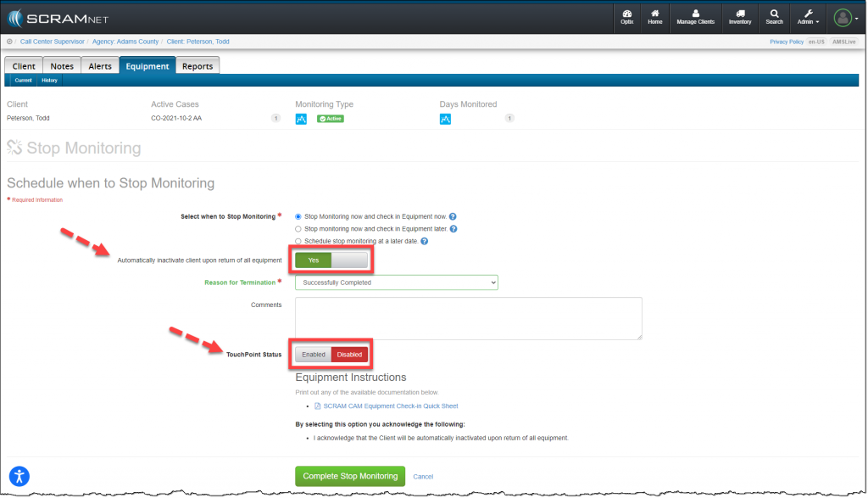
Task: Open the Reason for Termination dropdown
Action: click(x=396, y=282)
